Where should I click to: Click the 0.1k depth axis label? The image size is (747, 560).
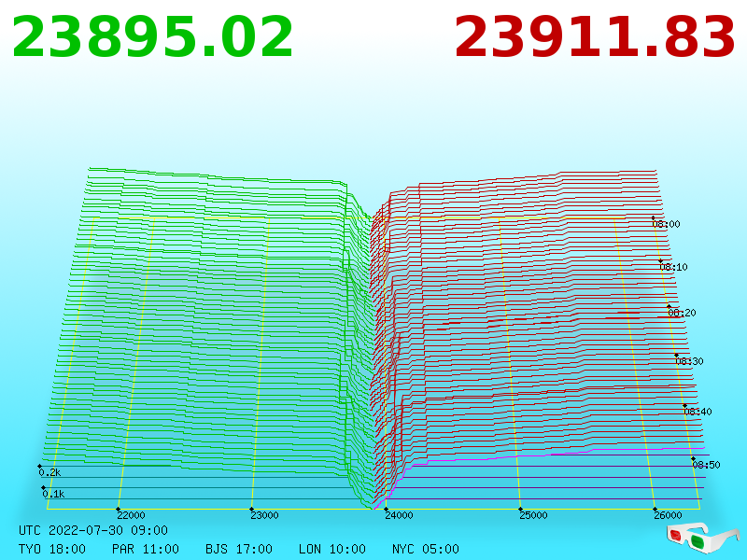(53, 494)
